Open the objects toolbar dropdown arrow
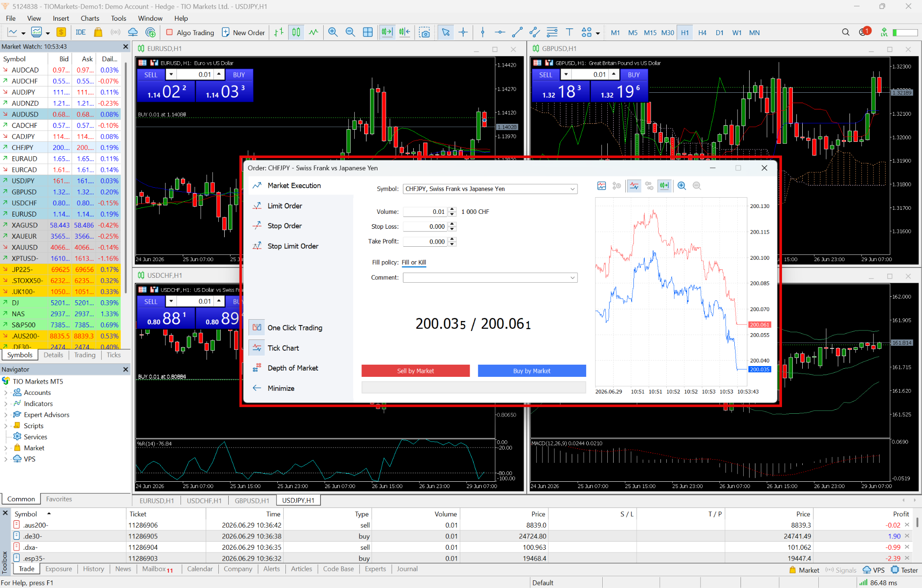 598,33
